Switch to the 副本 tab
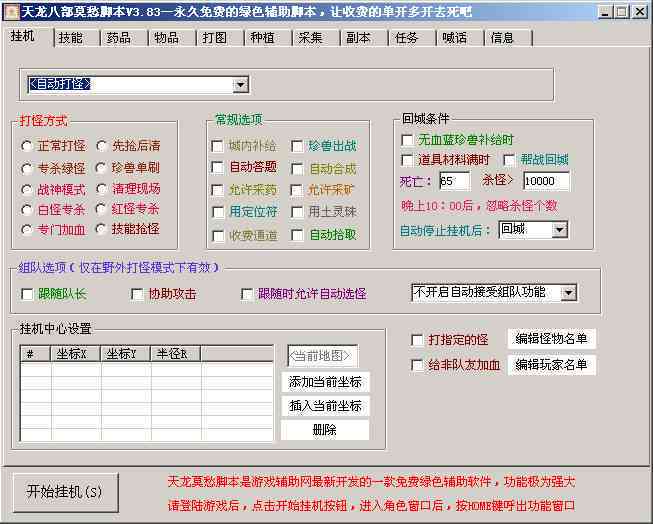The image size is (653, 524). tap(364, 38)
